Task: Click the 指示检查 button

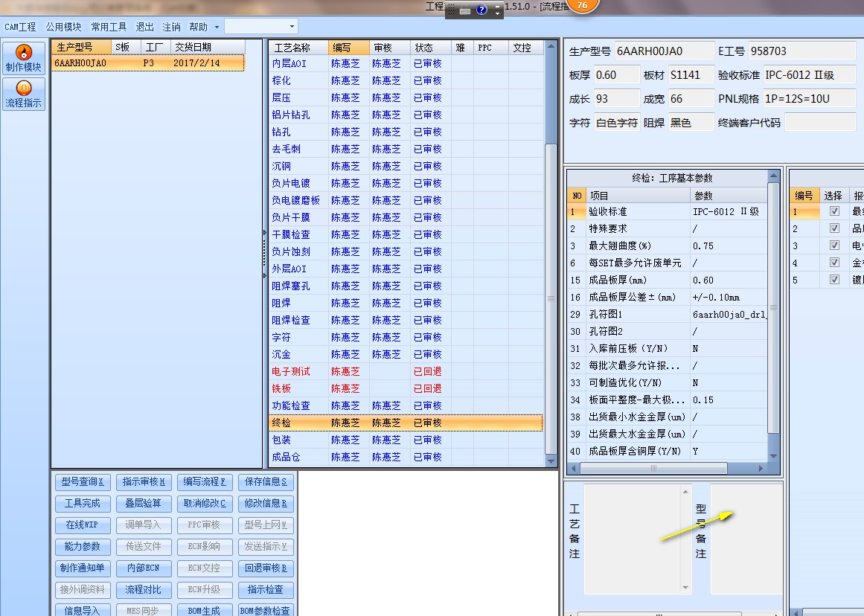Action: coord(266,589)
